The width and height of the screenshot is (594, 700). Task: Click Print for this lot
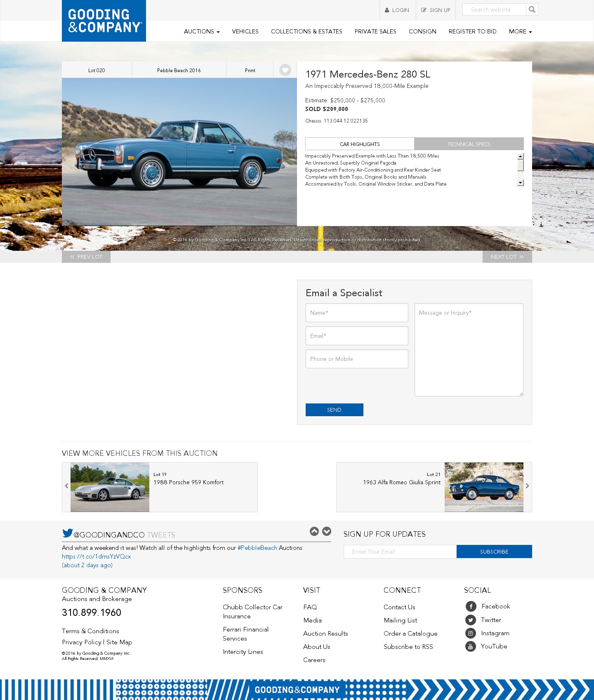coord(250,70)
